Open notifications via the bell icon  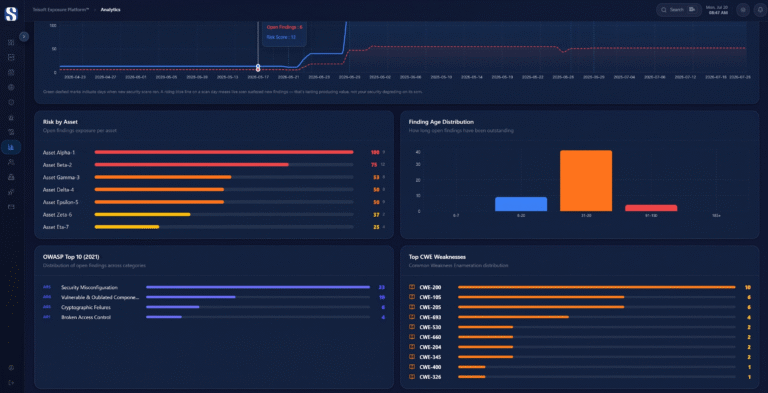click(760, 10)
